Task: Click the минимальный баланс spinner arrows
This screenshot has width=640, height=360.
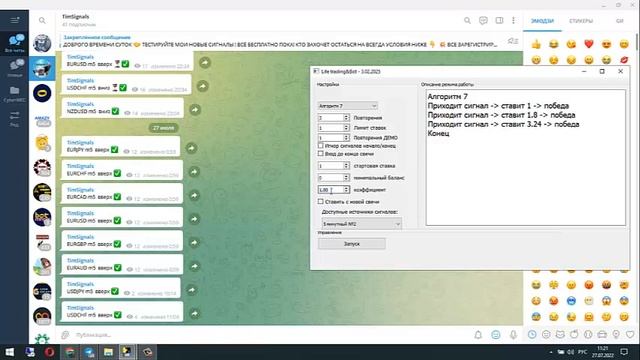Action: (x=346, y=178)
